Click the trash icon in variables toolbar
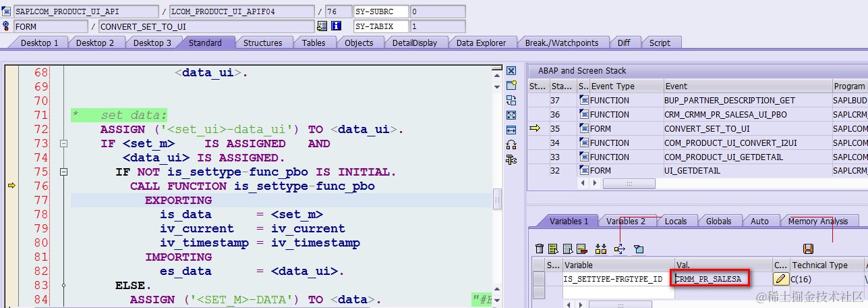This screenshot has width=868, height=308. [x=539, y=249]
